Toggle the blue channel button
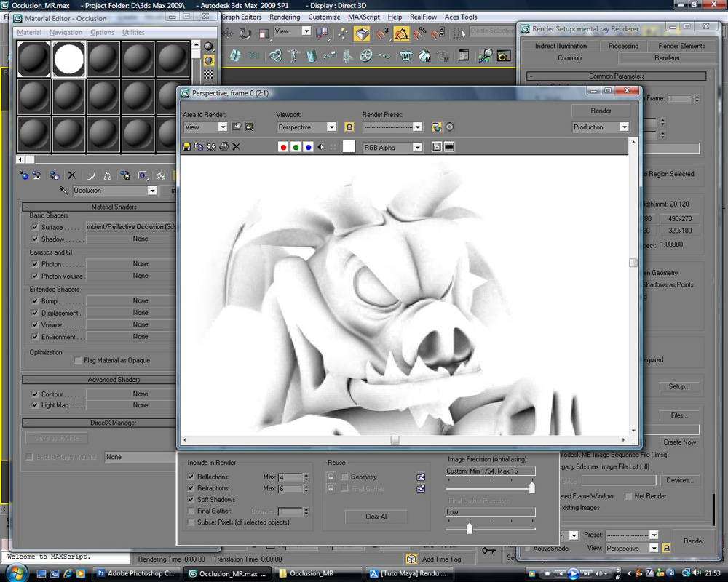Screen dimensions: 728x582 [x=308, y=147]
